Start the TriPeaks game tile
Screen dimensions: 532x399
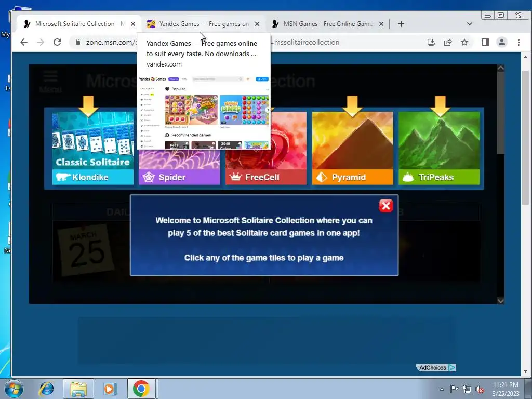pyautogui.click(x=439, y=148)
